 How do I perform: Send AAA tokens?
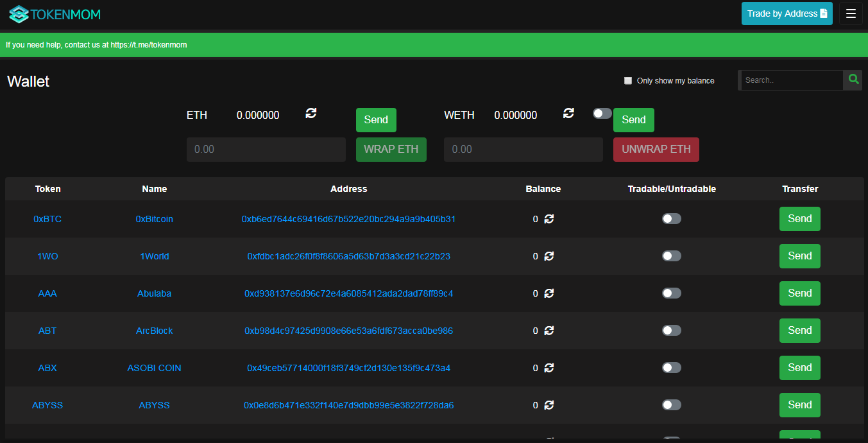coord(800,293)
